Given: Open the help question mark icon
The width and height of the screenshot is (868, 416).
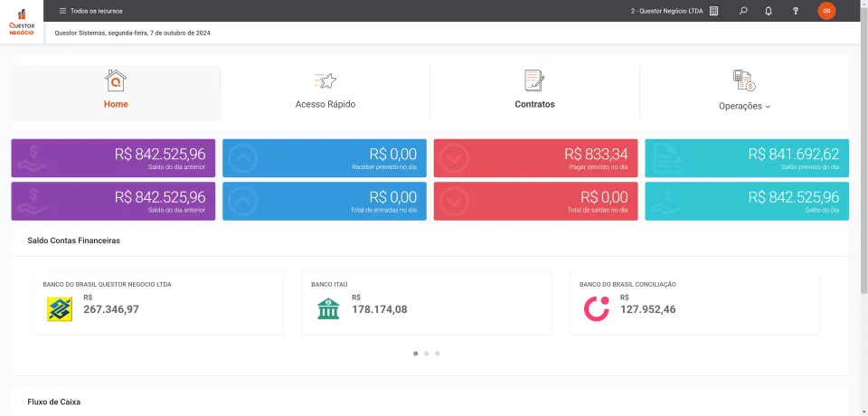Looking at the screenshot, I should click(x=796, y=11).
